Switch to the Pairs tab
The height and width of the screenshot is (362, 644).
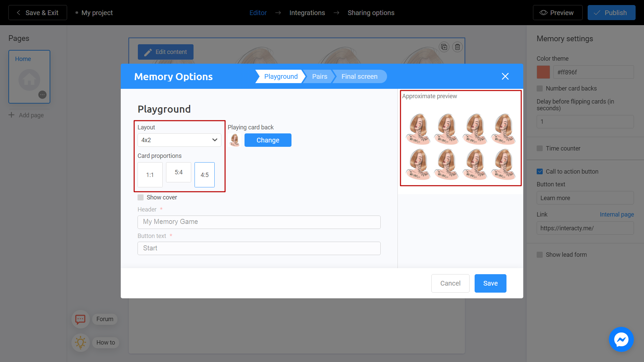click(x=319, y=76)
